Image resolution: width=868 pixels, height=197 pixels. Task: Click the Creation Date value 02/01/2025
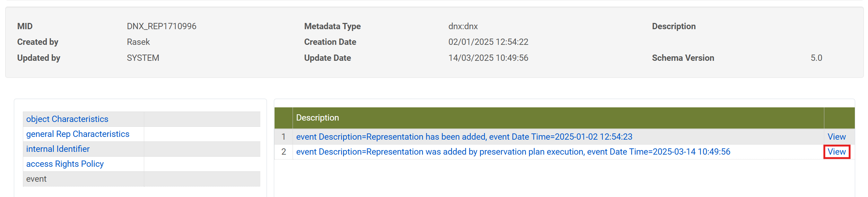pos(488,42)
